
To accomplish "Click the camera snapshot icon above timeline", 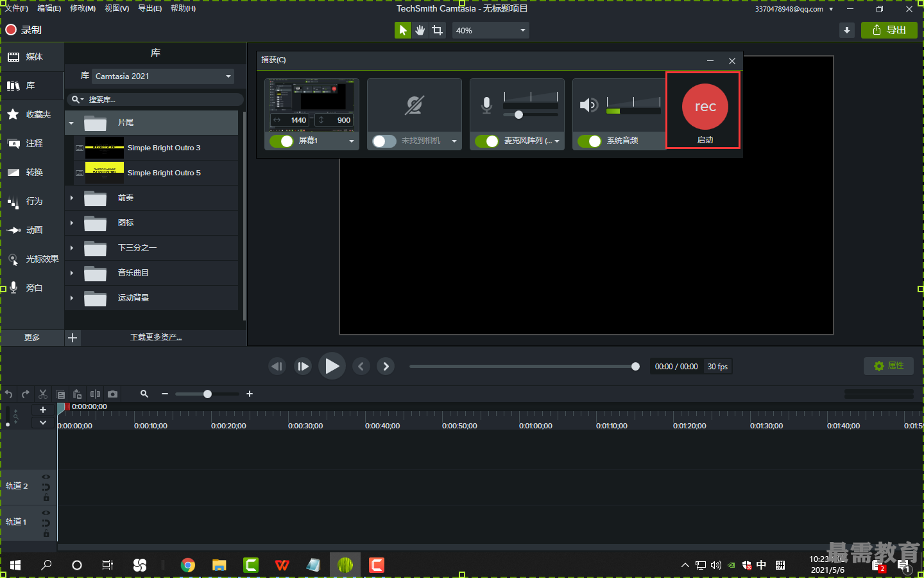I will pos(112,394).
